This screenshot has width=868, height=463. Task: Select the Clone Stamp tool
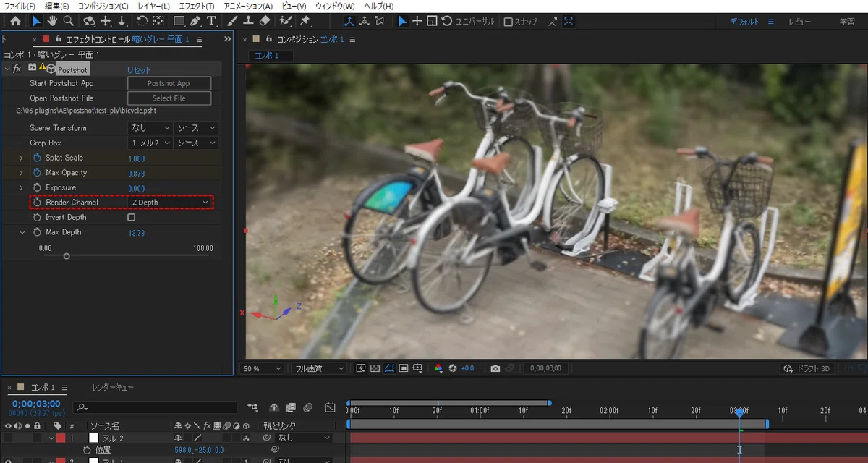pos(248,21)
